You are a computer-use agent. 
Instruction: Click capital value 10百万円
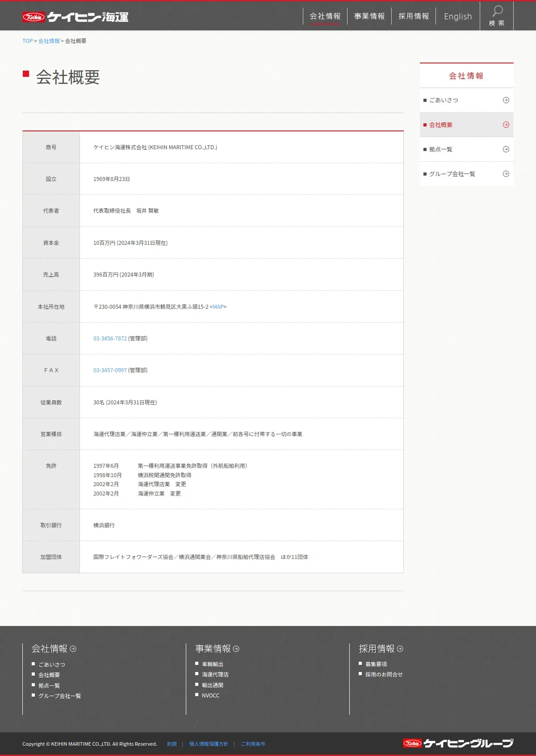point(105,243)
